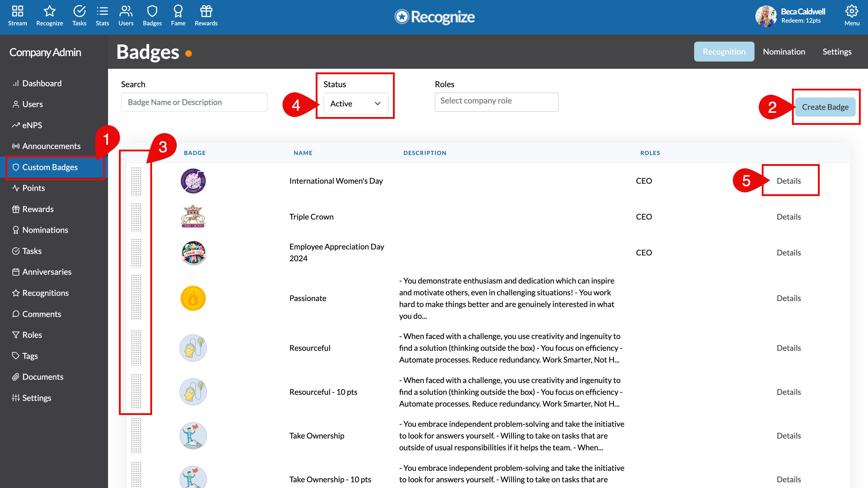The image size is (868, 488).
Task: Open Details for the Take Ownership badge
Action: pyautogui.click(x=789, y=436)
